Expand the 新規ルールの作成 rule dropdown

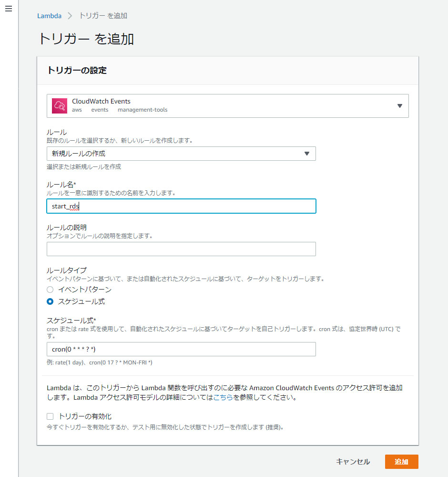[181, 154]
